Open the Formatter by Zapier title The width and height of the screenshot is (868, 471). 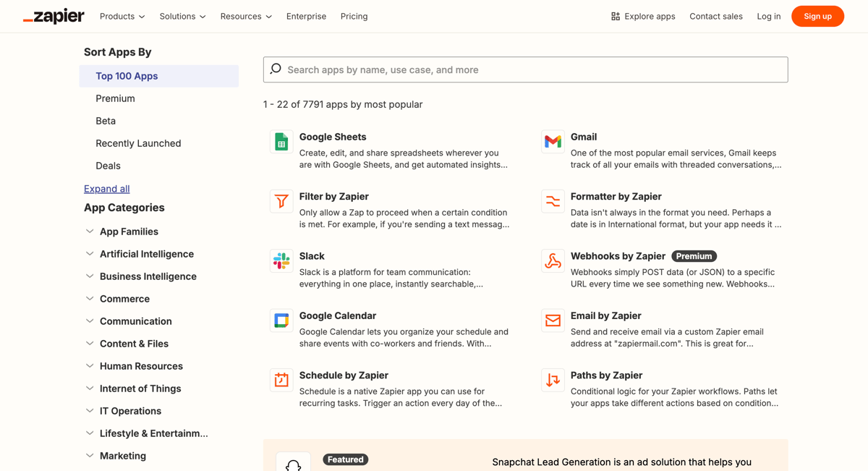coord(616,197)
